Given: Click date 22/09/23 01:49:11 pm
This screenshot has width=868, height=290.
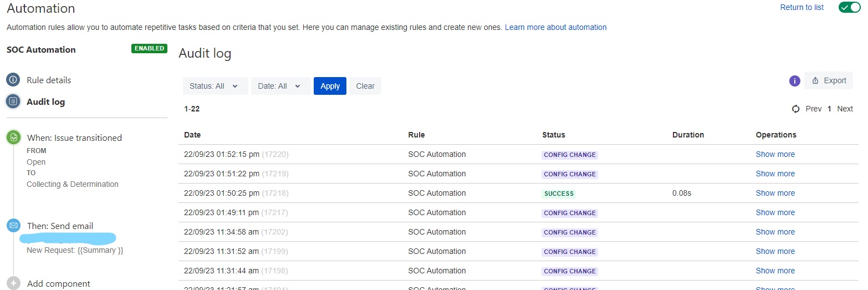Looking at the screenshot, I should coord(222,212).
